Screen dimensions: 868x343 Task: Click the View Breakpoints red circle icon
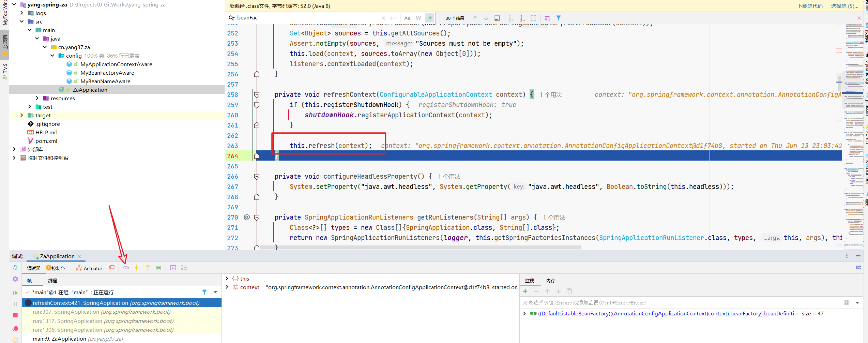click(15, 329)
